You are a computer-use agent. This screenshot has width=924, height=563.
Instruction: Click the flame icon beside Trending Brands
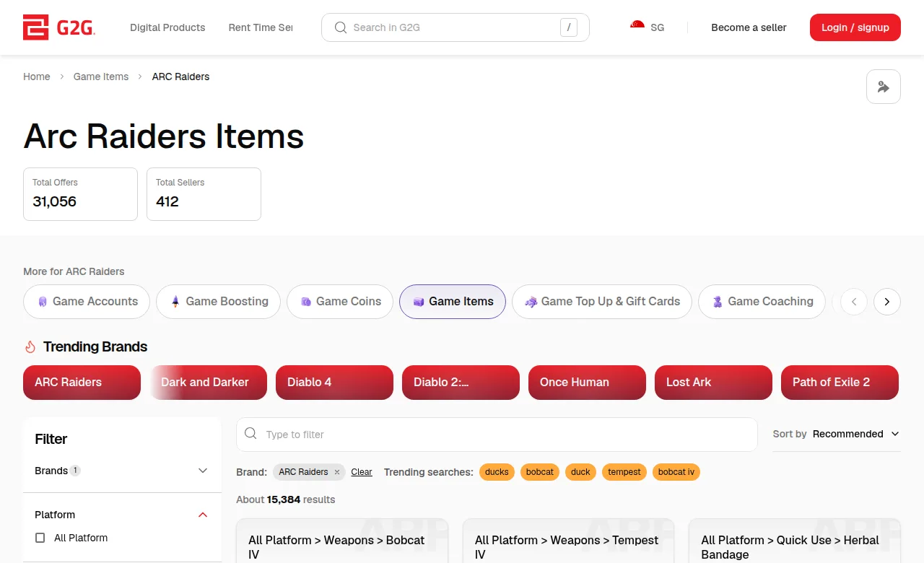pos(30,347)
